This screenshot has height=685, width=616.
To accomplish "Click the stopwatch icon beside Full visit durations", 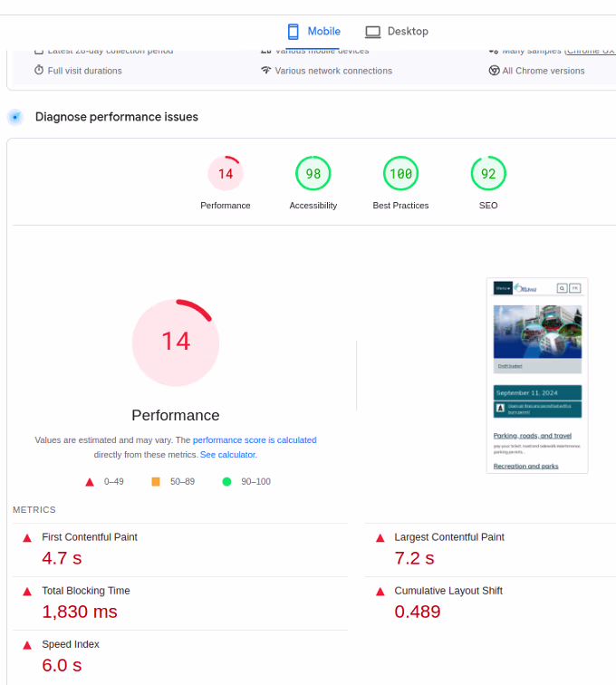I will click(x=39, y=70).
